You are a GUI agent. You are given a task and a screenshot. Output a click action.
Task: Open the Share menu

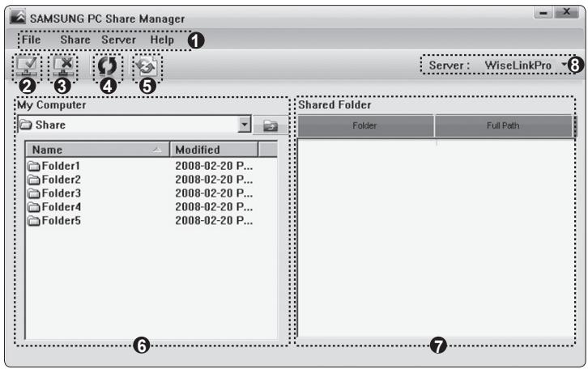click(x=75, y=40)
